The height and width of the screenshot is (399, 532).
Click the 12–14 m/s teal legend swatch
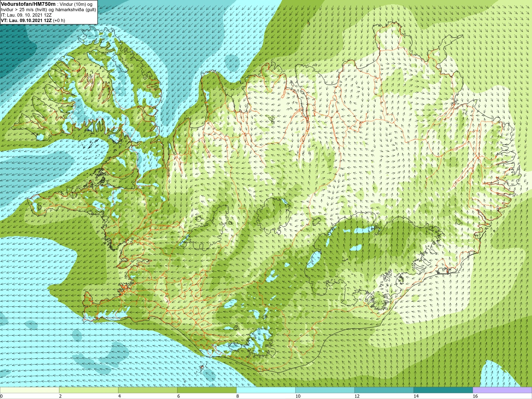[x=384, y=390]
